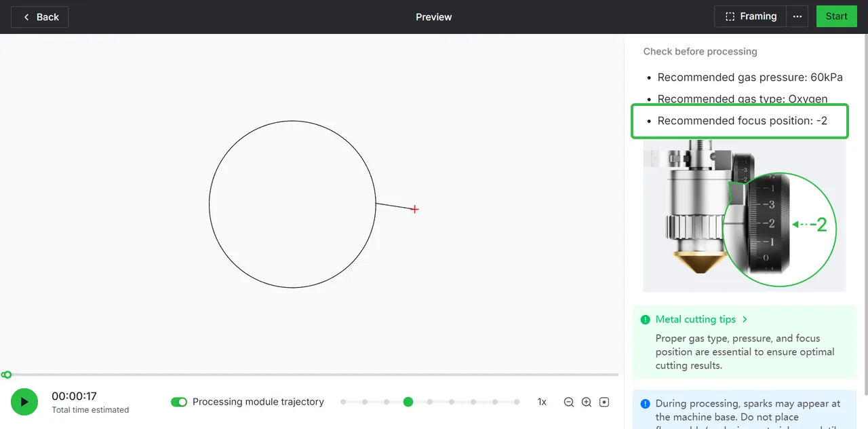
Task: Click Recommended gas pressure: 60kPa text
Action: 750,77
